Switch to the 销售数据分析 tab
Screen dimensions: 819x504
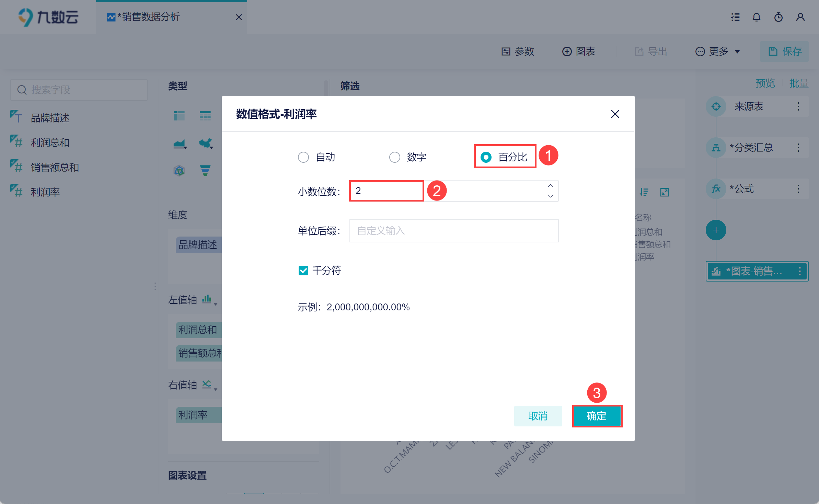point(150,17)
